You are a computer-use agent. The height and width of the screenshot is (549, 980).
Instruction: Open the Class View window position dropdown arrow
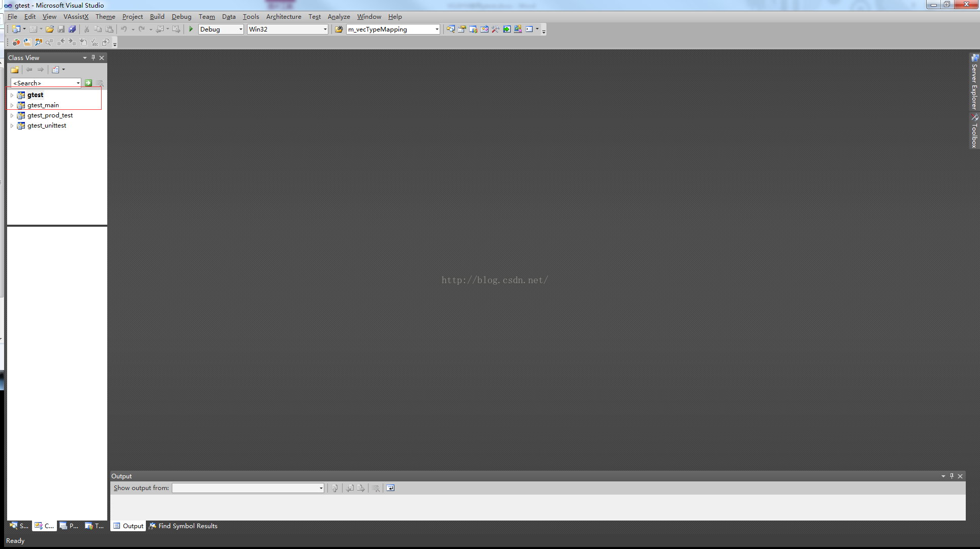click(85, 58)
